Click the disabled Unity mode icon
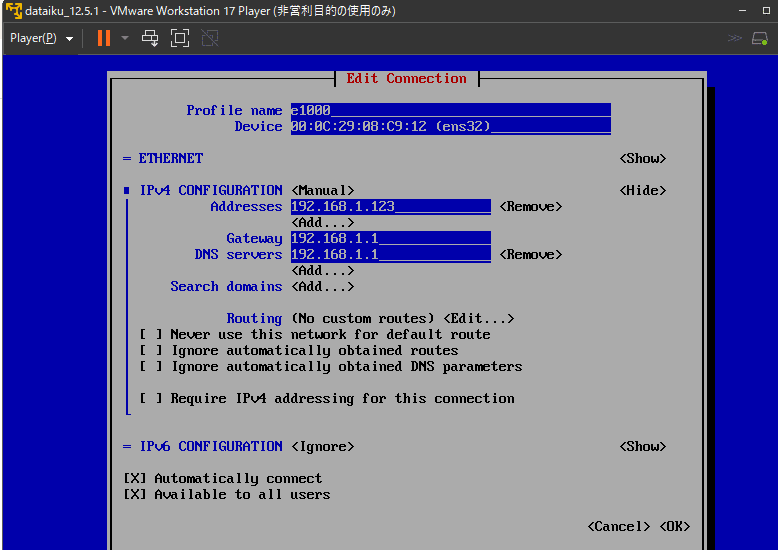 [x=210, y=38]
